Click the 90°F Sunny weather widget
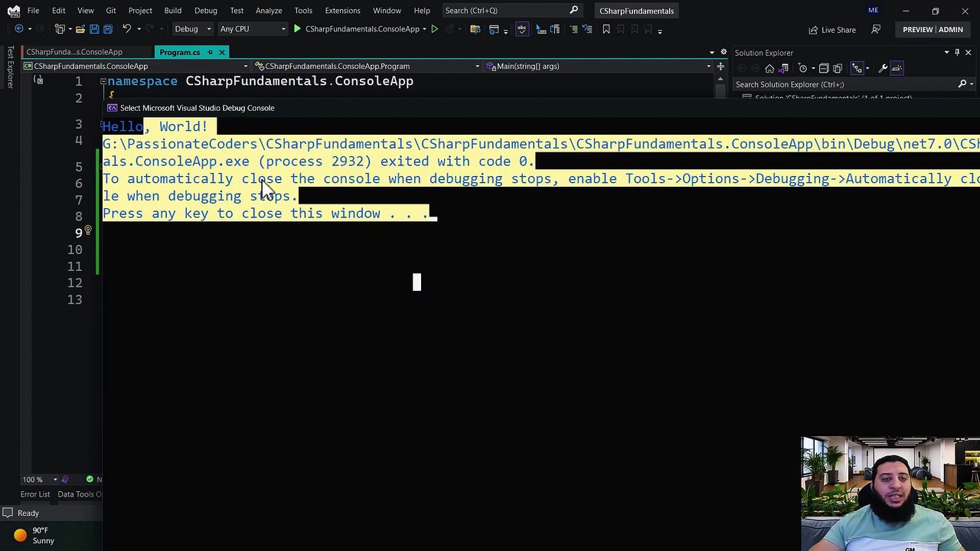This screenshot has height=551, width=980. 34,535
